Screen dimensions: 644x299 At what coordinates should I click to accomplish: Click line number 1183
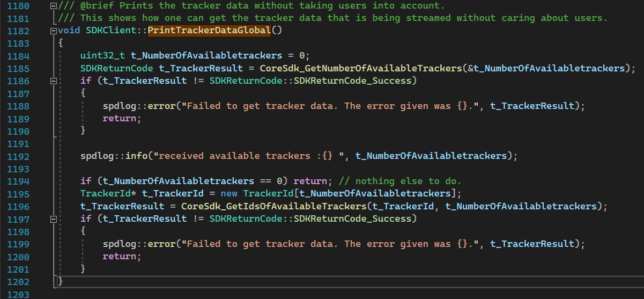tap(18, 43)
